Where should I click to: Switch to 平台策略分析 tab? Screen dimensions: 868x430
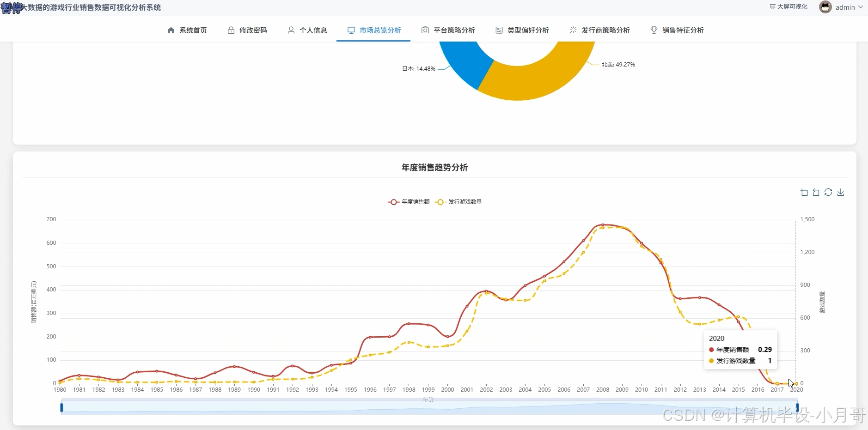pos(448,30)
